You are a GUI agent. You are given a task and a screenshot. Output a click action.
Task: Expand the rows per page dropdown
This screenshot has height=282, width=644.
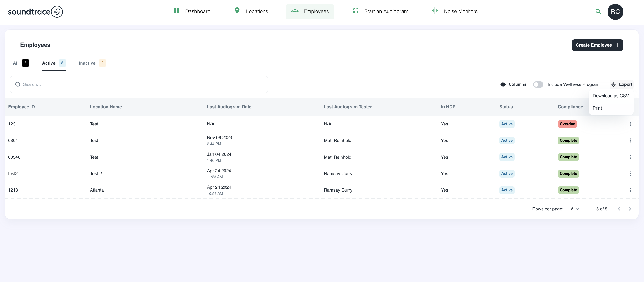[x=575, y=209]
